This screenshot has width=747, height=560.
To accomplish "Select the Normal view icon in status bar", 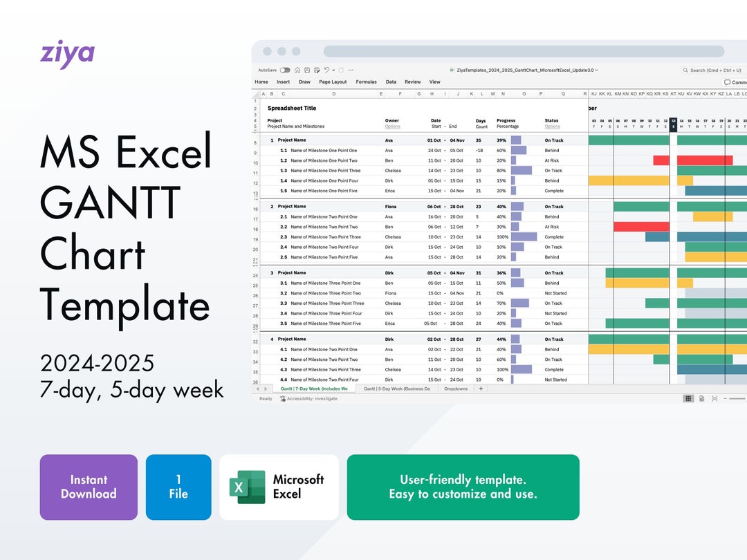I will click(688, 398).
